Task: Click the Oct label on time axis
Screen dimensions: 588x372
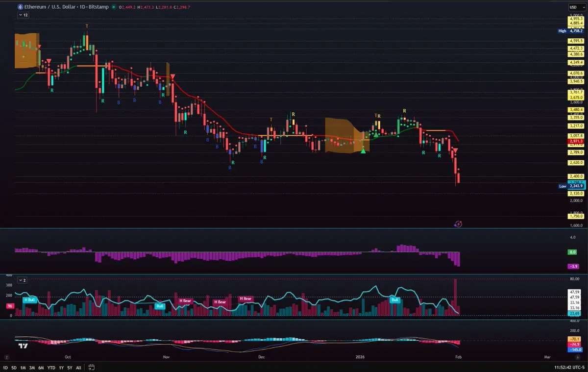Action: tap(68, 358)
